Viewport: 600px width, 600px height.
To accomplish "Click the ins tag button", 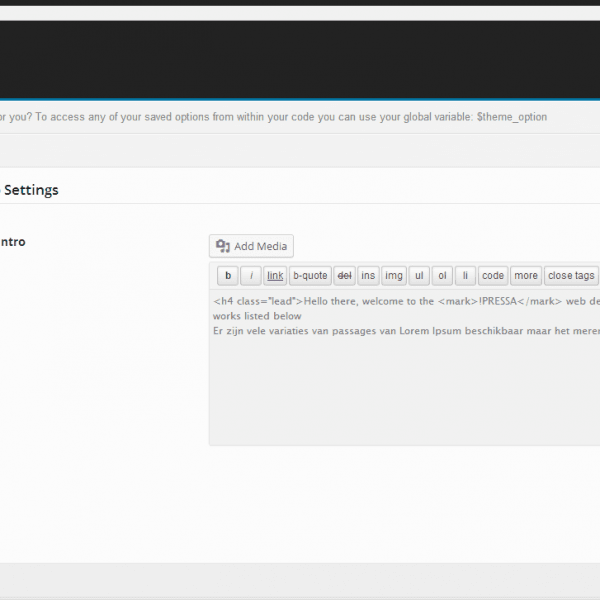I will tap(368, 276).
